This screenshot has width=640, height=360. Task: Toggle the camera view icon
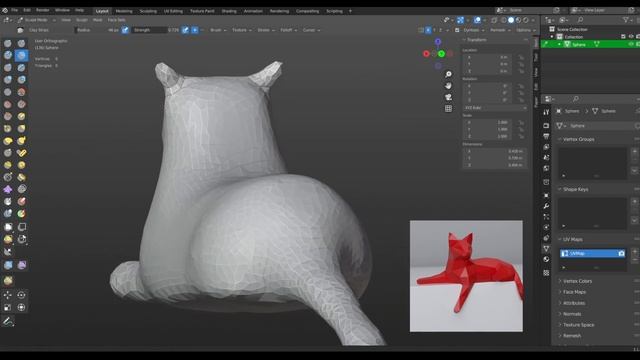[448, 97]
